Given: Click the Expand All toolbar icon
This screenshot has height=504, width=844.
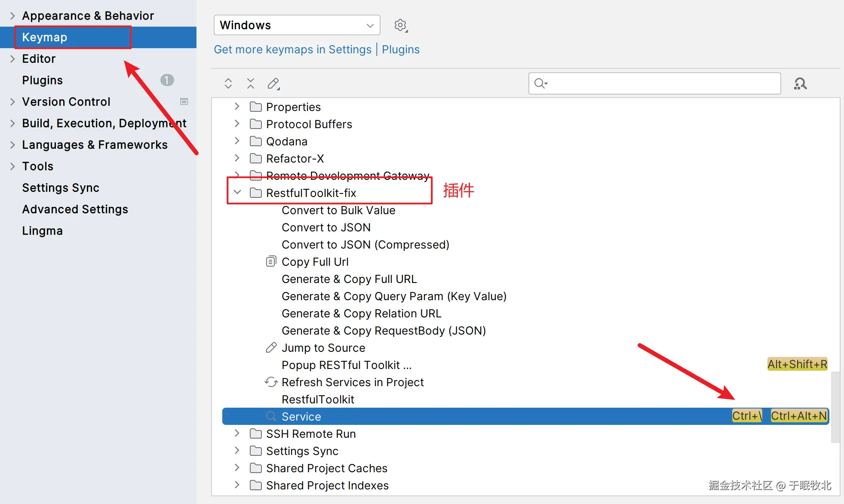Looking at the screenshot, I should [228, 83].
